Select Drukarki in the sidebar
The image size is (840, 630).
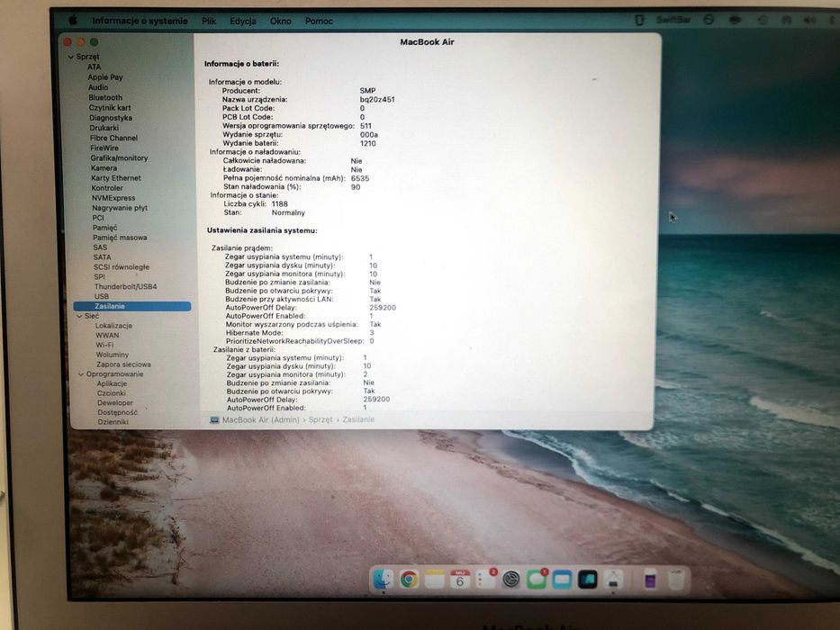pyautogui.click(x=104, y=128)
